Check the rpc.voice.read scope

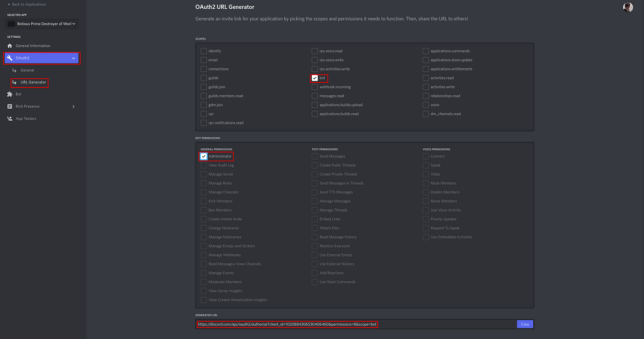pos(315,51)
